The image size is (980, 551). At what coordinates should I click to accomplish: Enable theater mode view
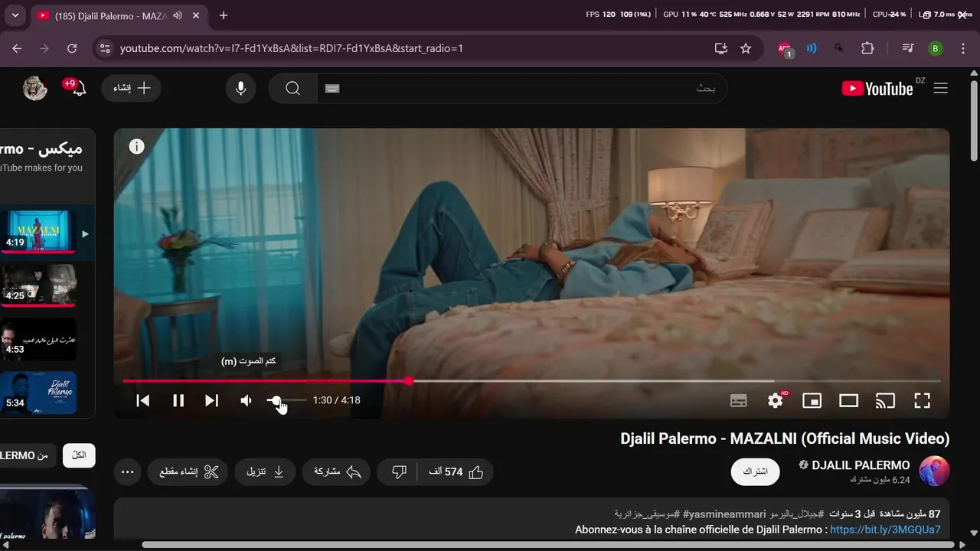click(848, 400)
